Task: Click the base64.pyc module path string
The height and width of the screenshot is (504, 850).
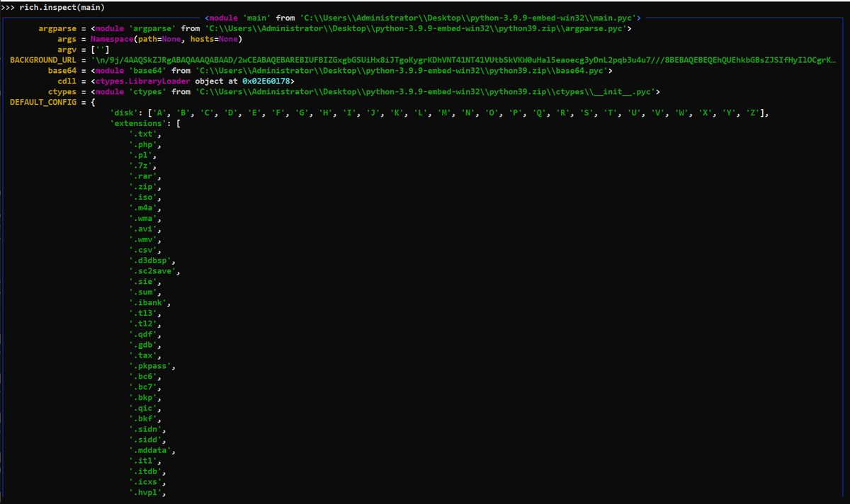Action: [402, 71]
